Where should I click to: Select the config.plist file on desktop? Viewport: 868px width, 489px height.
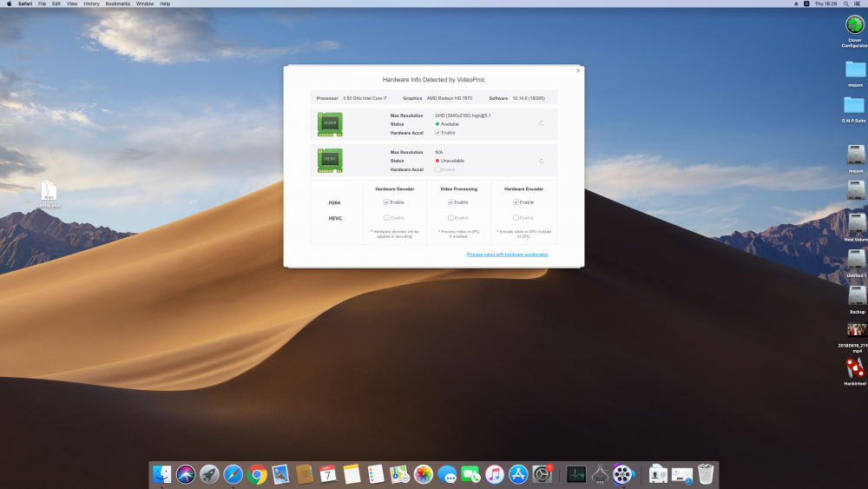click(x=49, y=190)
